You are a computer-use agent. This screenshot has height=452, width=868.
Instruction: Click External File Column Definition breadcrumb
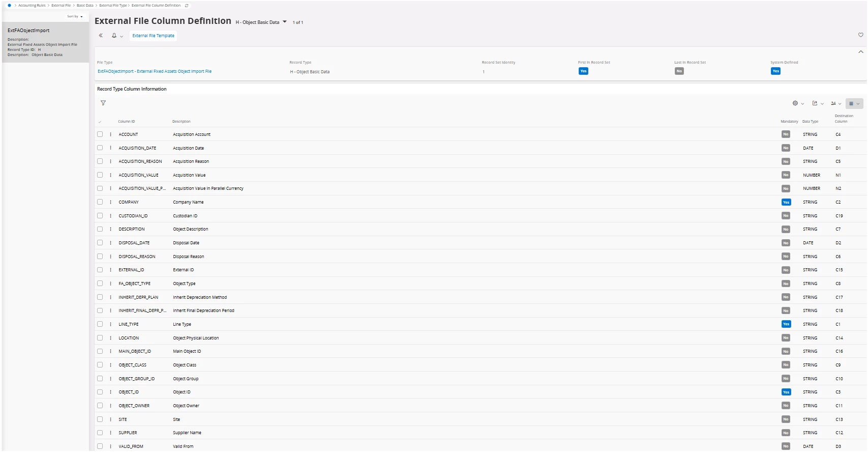point(156,6)
